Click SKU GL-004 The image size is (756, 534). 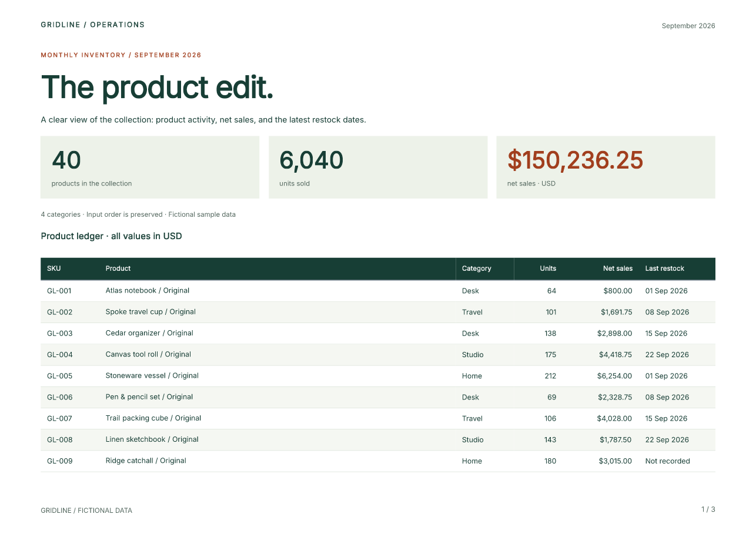tap(60, 354)
